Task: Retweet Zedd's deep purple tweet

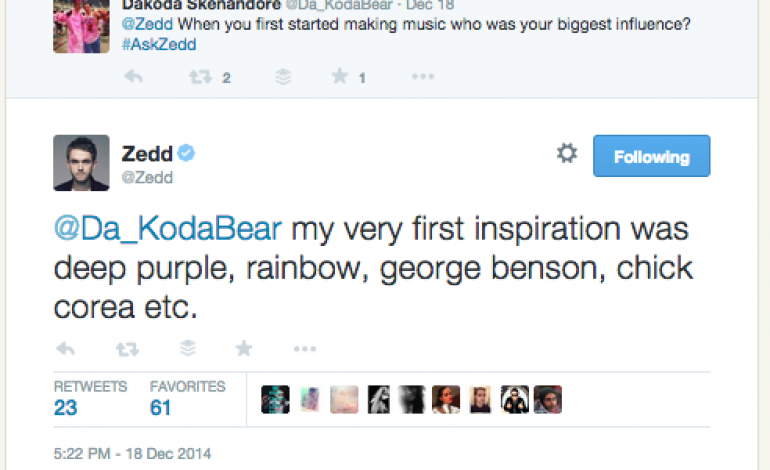Action: click(x=127, y=348)
